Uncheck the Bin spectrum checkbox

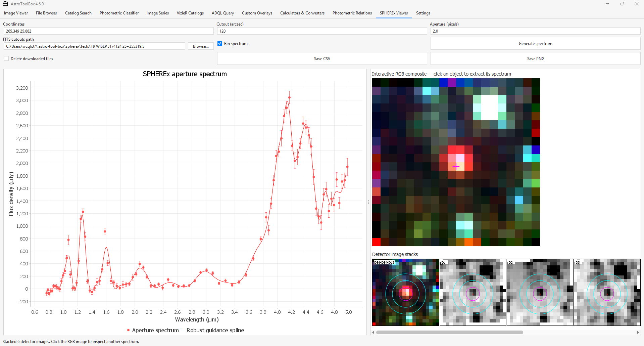point(220,44)
